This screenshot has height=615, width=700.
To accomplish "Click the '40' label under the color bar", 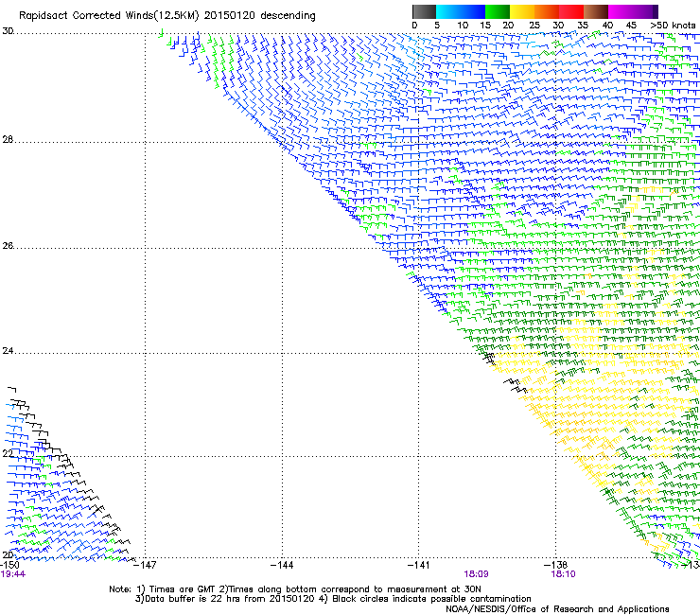I will tap(607, 26).
